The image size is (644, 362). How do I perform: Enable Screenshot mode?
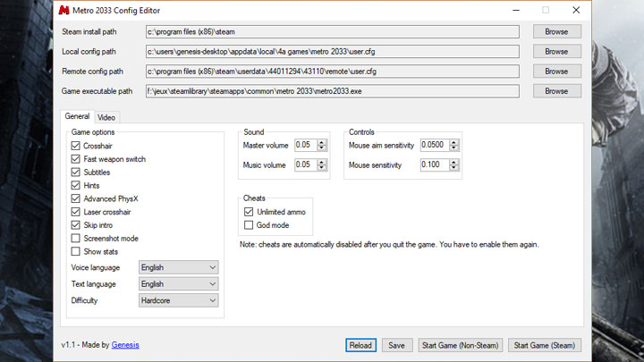[x=75, y=238]
